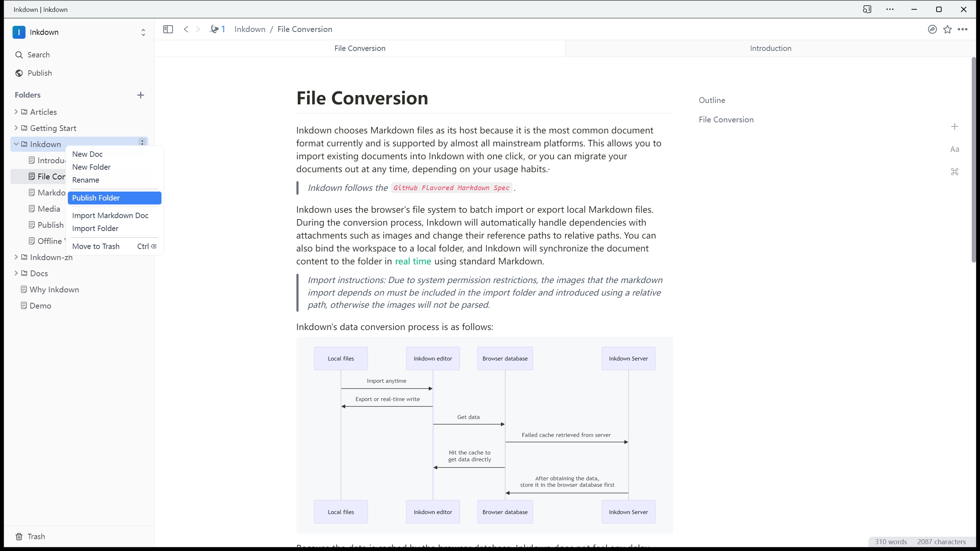The image size is (980, 551).
Task: Jump to File Conversion in Outline
Action: [x=726, y=120]
